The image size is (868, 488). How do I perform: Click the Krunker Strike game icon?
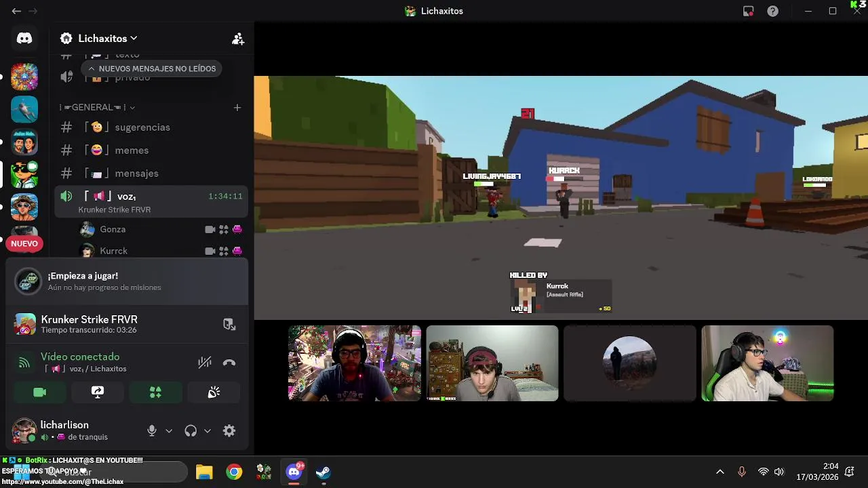point(25,325)
